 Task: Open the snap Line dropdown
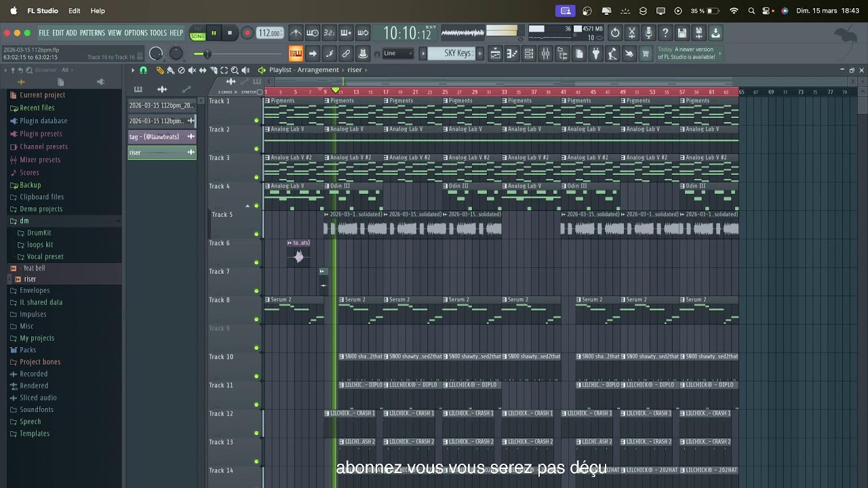pos(398,54)
